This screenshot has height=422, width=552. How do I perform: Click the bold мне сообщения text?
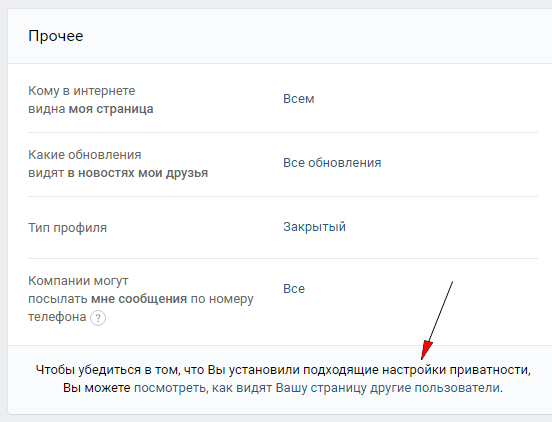click(x=139, y=299)
